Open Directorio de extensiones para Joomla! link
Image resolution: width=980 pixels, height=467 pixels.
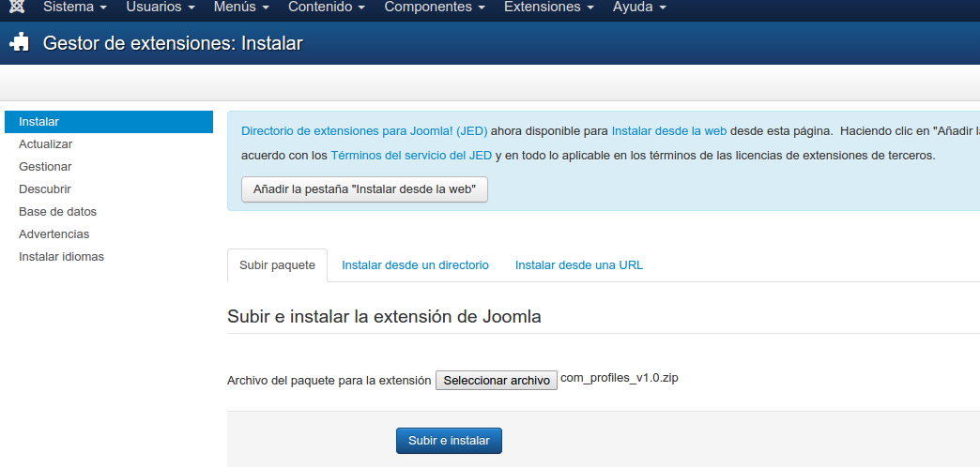364,131
